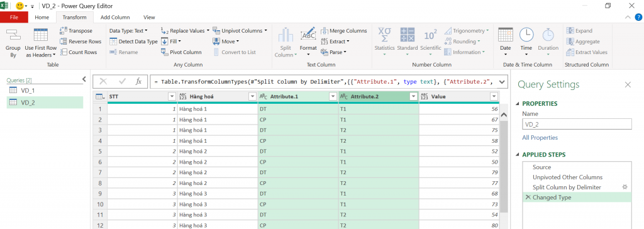Expand the formula bar with chevron

(x=502, y=82)
